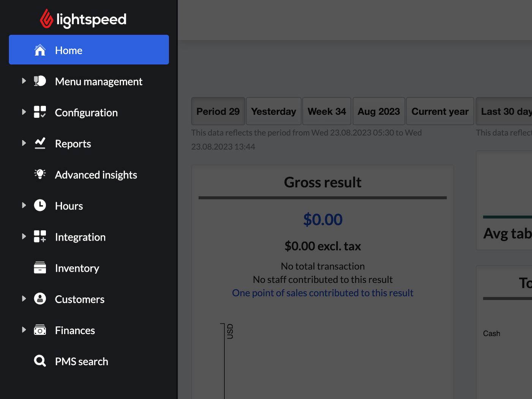Choose the Aug 2023 period tab

378,111
